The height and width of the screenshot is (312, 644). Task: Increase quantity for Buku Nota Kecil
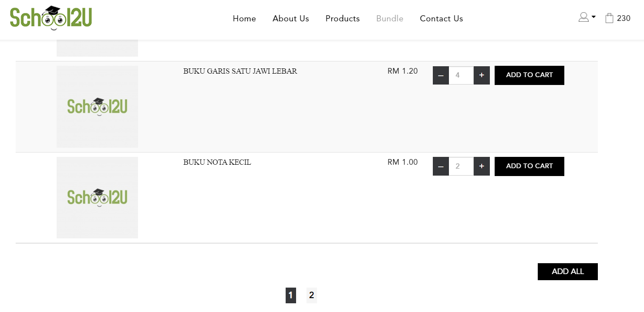[482, 166]
